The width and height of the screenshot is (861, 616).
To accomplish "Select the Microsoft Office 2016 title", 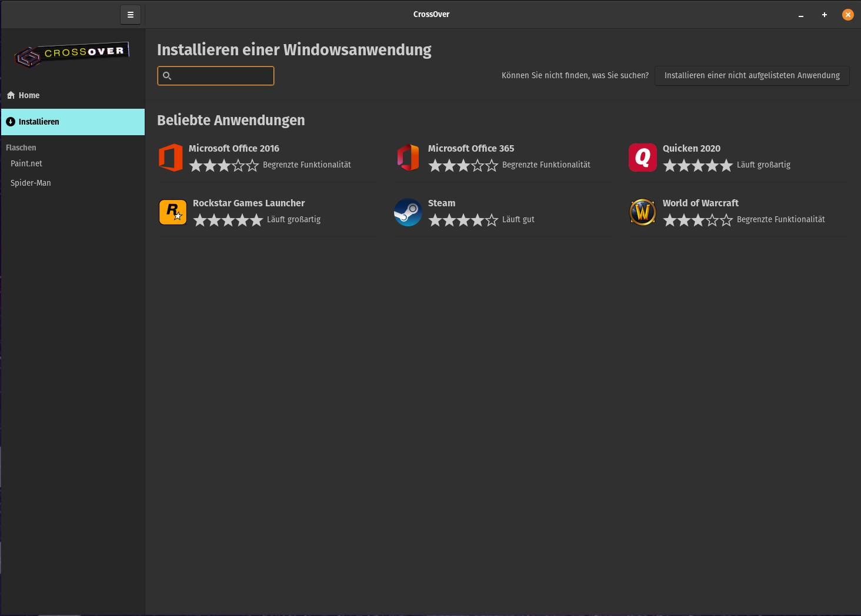I will pyautogui.click(x=234, y=149).
